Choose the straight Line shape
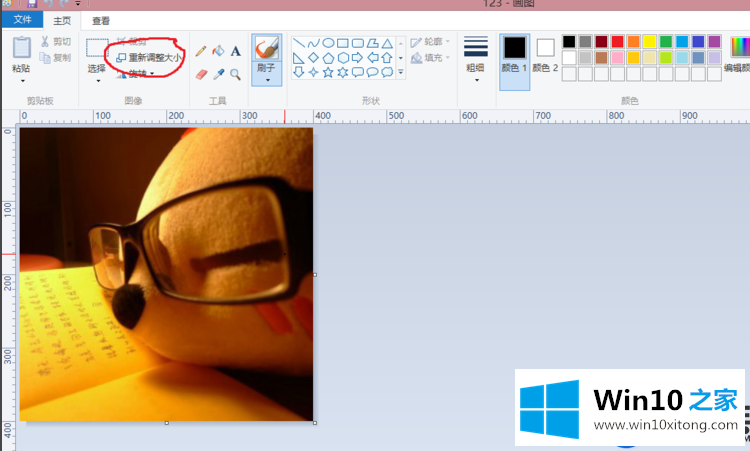The width and height of the screenshot is (750, 451). [x=299, y=43]
